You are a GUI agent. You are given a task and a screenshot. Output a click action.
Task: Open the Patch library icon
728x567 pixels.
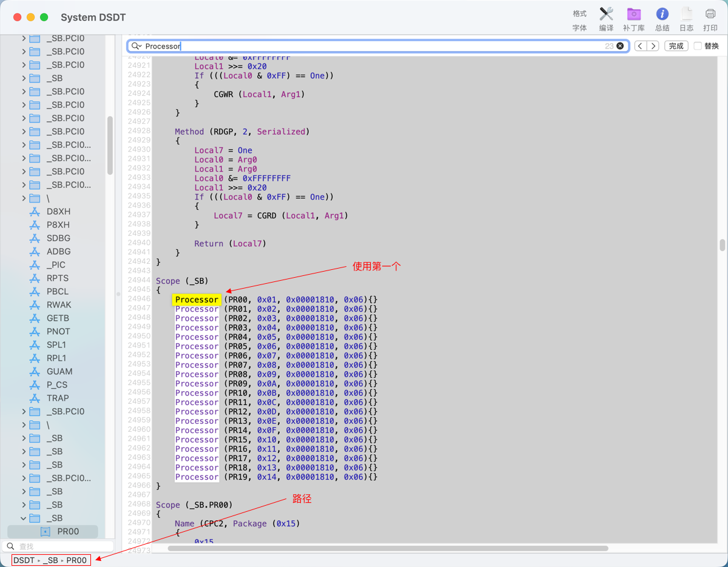tap(634, 15)
